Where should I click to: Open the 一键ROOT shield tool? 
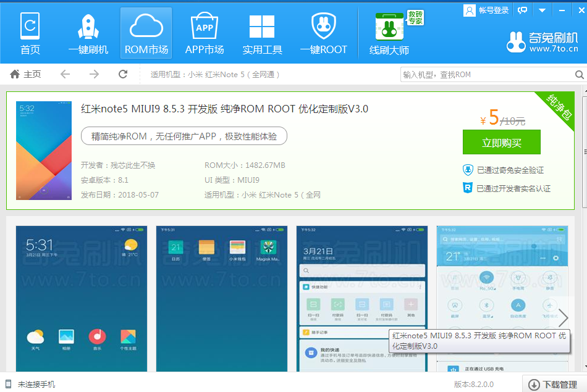[323, 34]
